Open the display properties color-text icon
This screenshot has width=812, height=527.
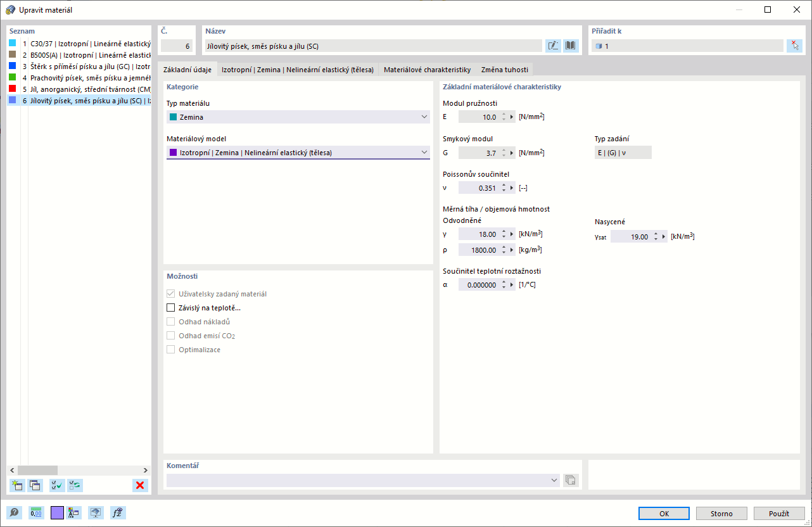pyautogui.click(x=73, y=512)
